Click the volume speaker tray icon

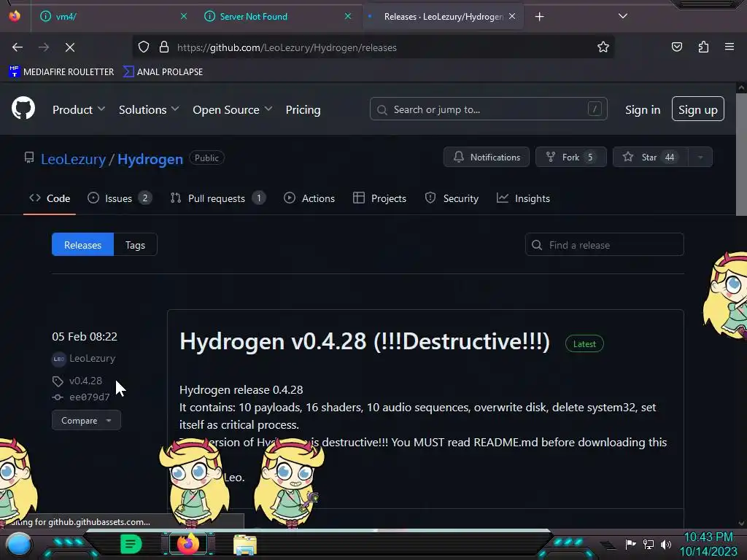click(x=666, y=544)
